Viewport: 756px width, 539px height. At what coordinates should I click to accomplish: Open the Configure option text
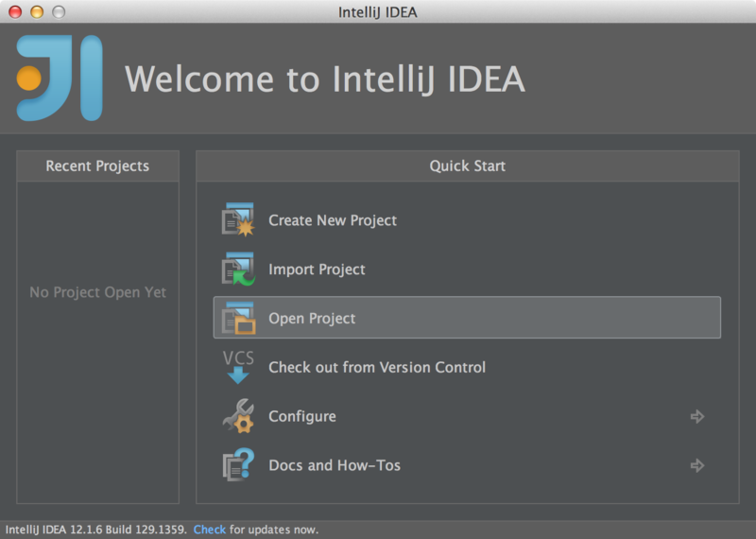[302, 416]
